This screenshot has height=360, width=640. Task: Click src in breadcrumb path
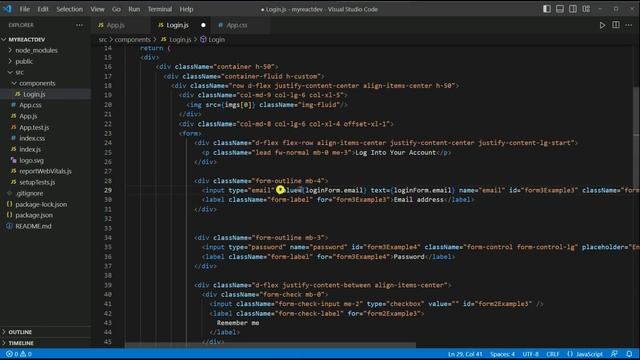tap(103, 40)
